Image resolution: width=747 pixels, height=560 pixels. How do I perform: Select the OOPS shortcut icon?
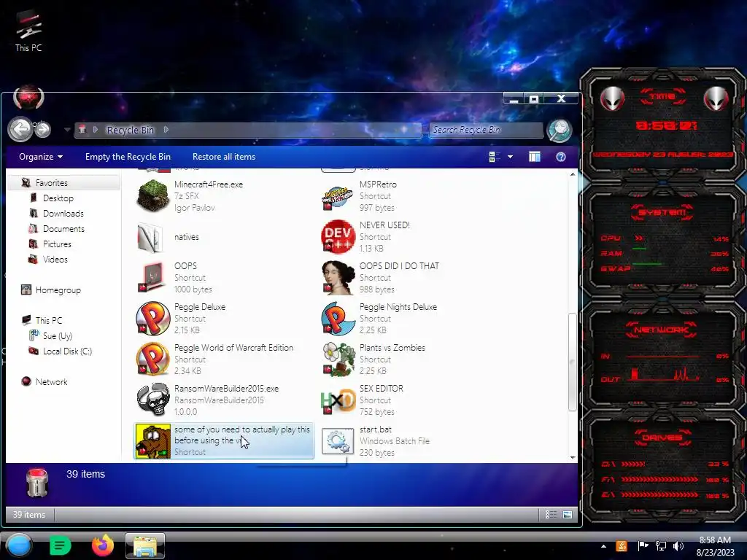coord(152,278)
